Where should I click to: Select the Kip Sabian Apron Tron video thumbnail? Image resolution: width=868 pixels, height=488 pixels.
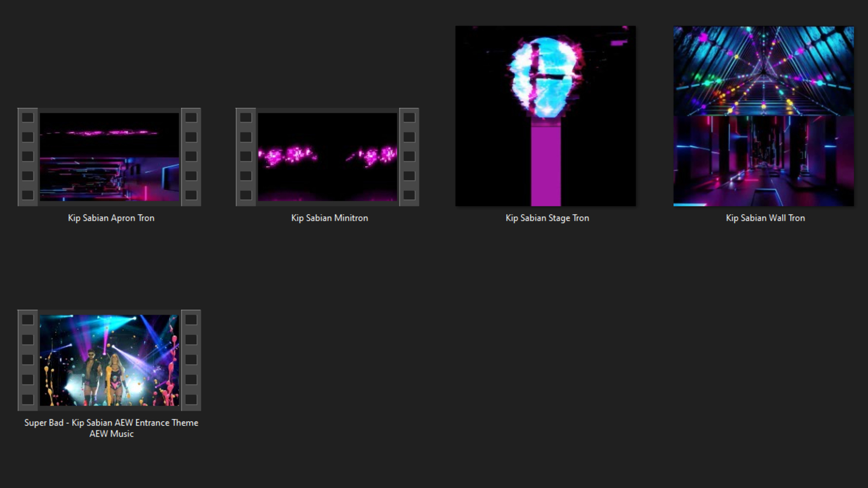pos(109,157)
